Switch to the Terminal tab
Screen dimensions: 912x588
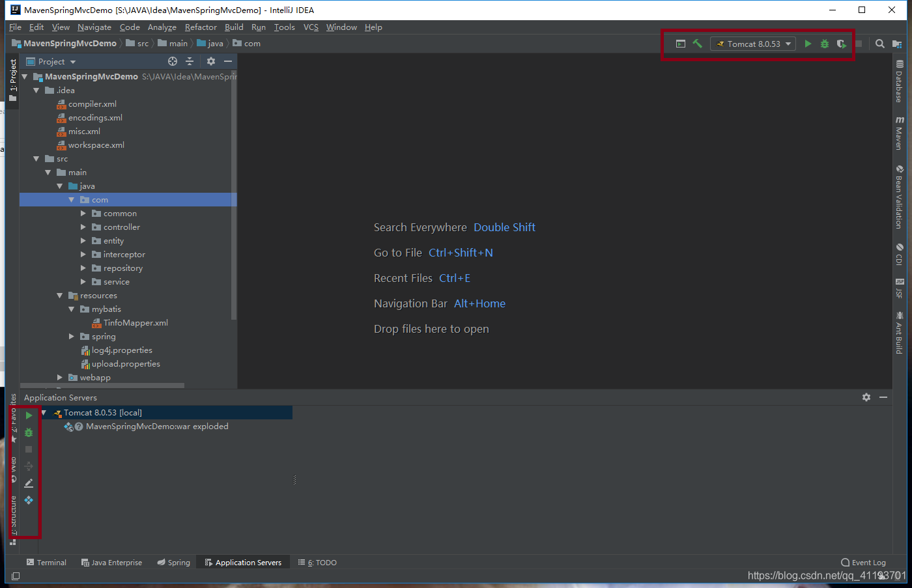[46, 563]
